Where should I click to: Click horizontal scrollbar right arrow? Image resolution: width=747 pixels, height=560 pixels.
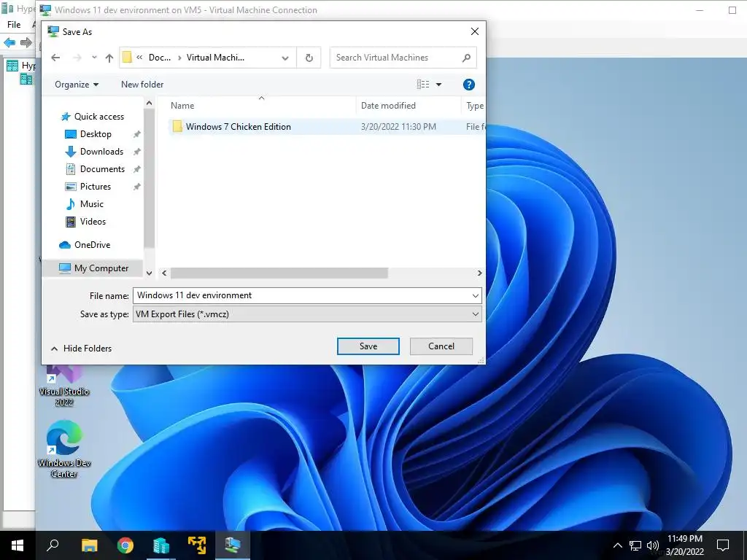coord(479,273)
